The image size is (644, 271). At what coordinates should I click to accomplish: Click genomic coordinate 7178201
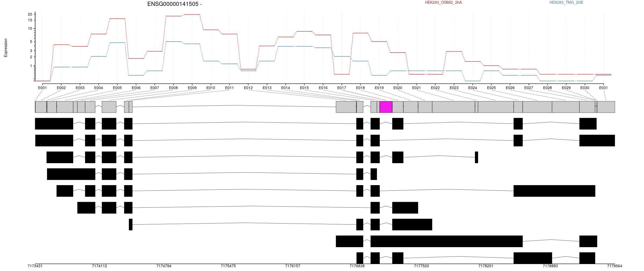pyautogui.click(x=486, y=266)
